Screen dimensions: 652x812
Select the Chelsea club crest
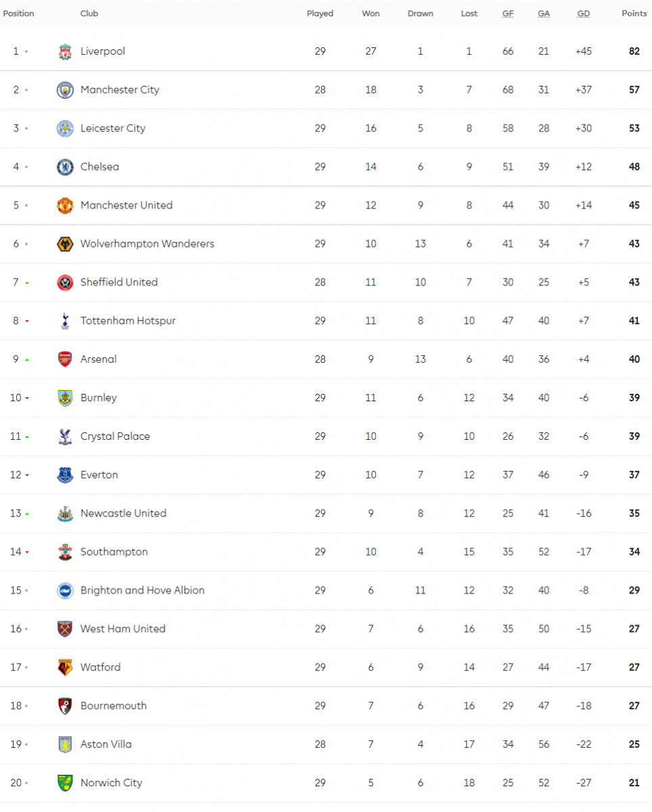(65, 167)
